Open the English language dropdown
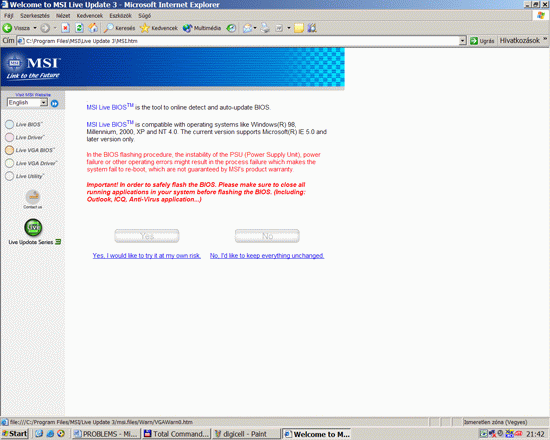This screenshot has width=550, height=440. (27, 102)
